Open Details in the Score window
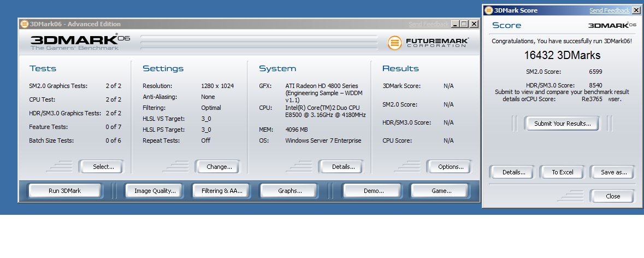 [513, 172]
